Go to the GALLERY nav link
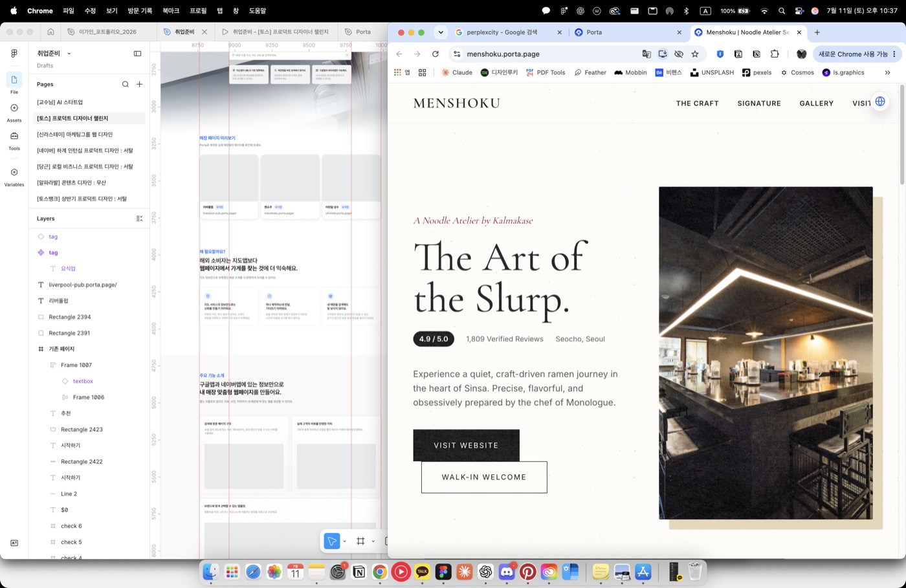 (x=817, y=103)
